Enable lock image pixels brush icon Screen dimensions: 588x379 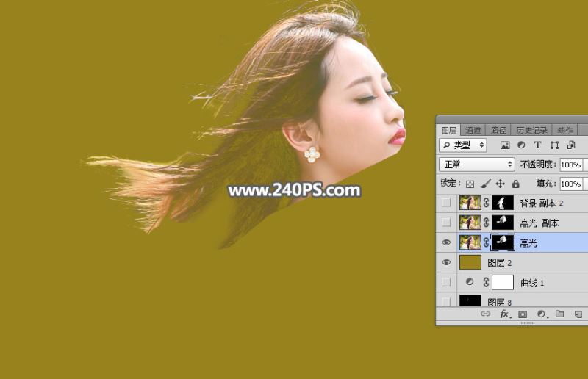[485, 184]
